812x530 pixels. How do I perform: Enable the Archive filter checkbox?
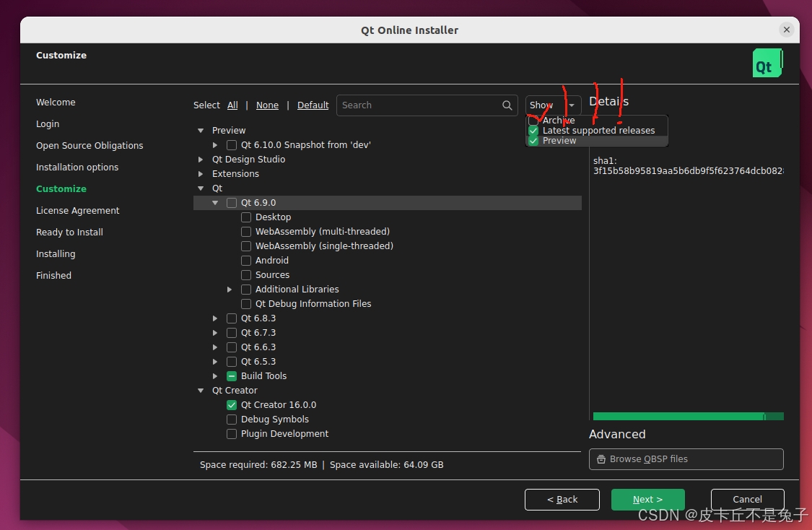point(533,121)
